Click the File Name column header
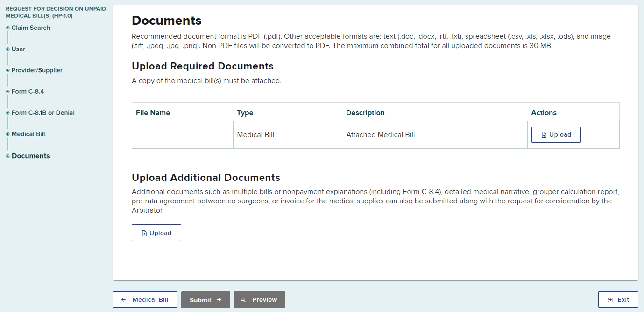Viewport: 644px width, 312px height. (153, 113)
